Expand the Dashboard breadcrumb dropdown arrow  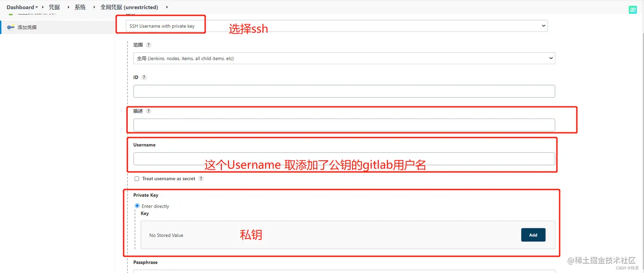click(x=37, y=8)
